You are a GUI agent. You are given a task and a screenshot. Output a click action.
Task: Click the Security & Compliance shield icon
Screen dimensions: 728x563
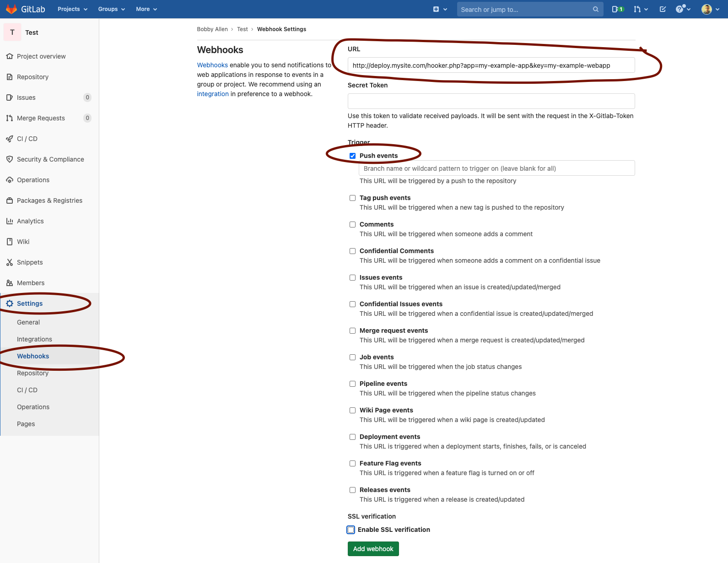10,159
